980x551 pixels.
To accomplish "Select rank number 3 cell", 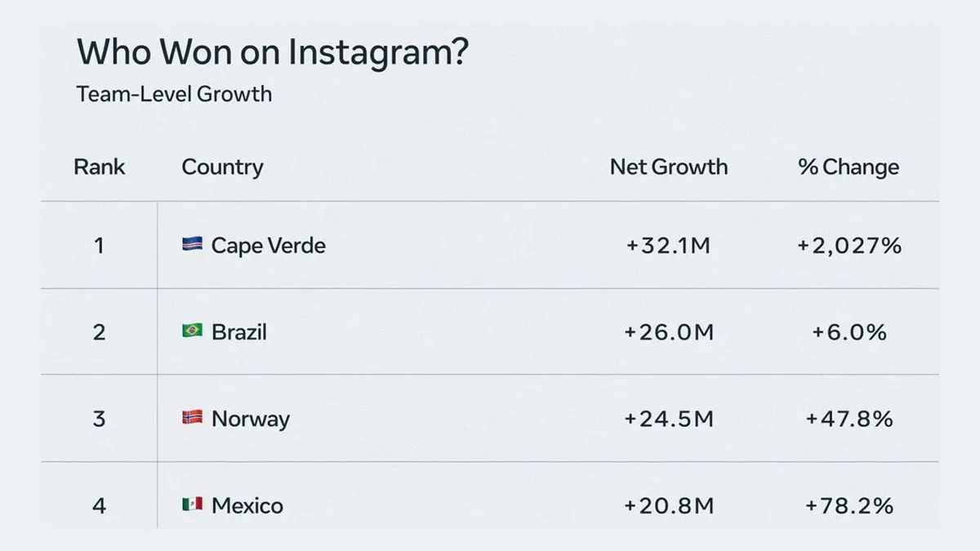I will point(99,419).
